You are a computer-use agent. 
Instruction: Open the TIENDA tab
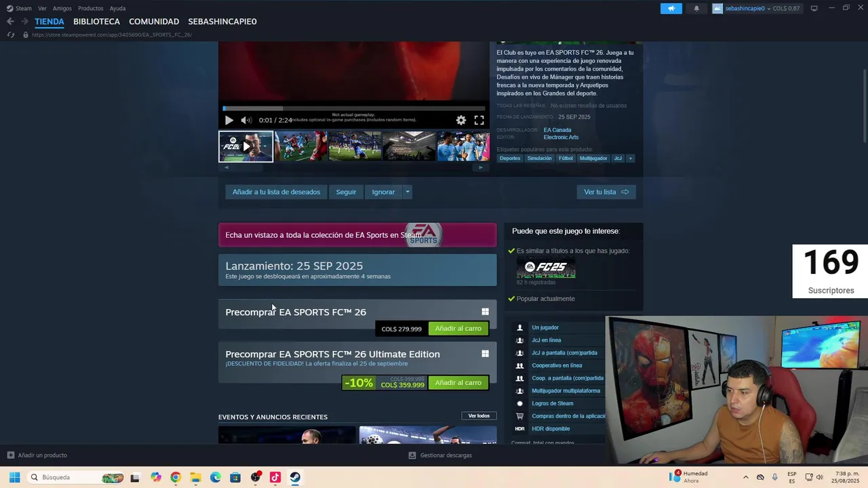coord(50,21)
